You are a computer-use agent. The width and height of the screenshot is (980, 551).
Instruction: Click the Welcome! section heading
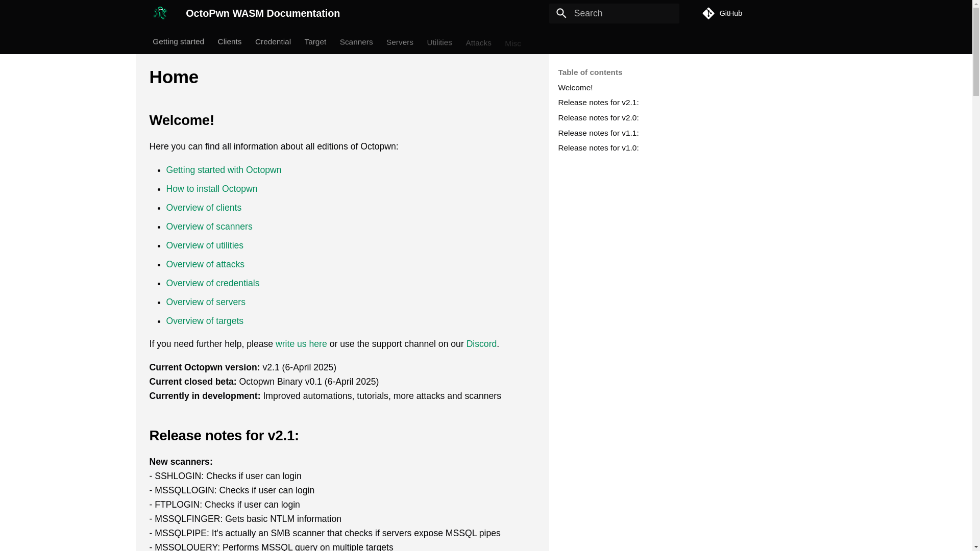point(182,120)
